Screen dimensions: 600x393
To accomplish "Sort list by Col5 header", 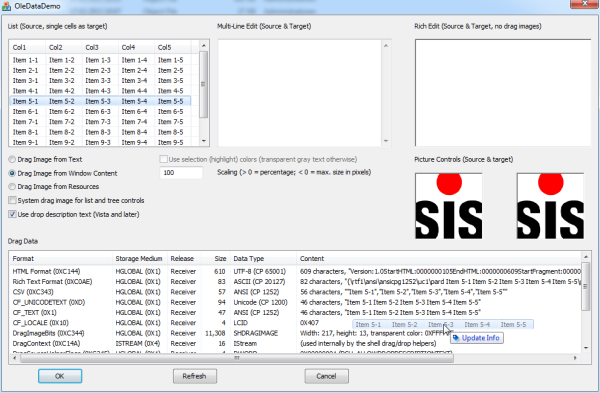I will 172,47.
